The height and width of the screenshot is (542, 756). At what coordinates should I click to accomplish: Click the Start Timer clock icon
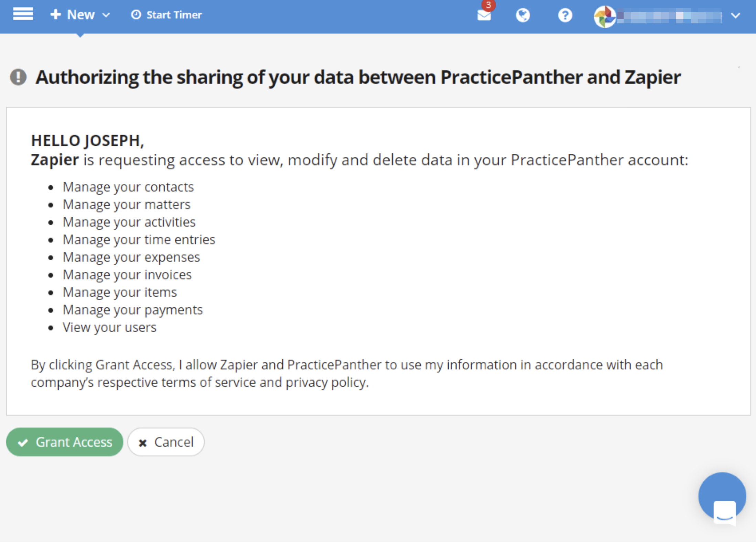coord(136,15)
